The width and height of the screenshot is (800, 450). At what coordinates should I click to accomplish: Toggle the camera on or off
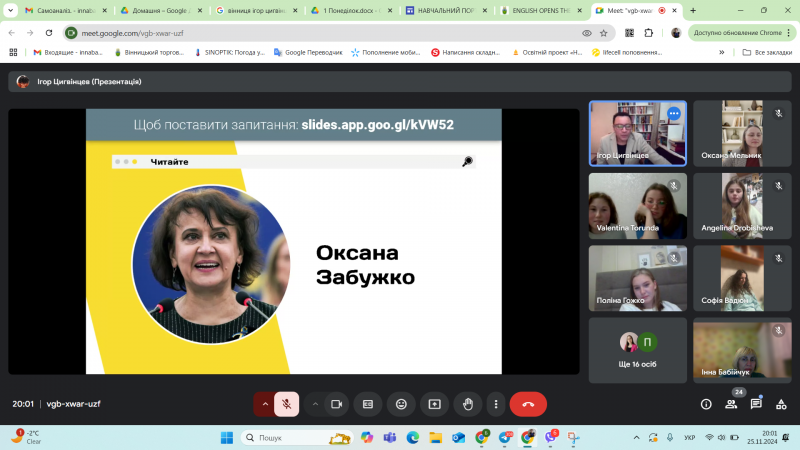pyautogui.click(x=336, y=404)
